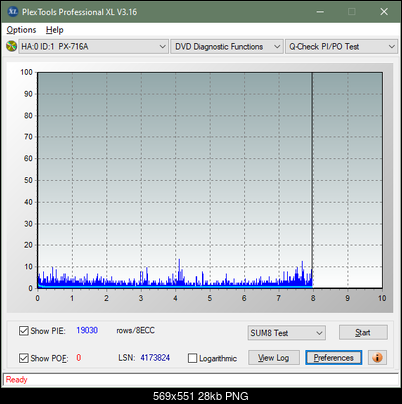This screenshot has height=404, width=402.
Task: Open the orange info icon button
Action: coord(377,358)
